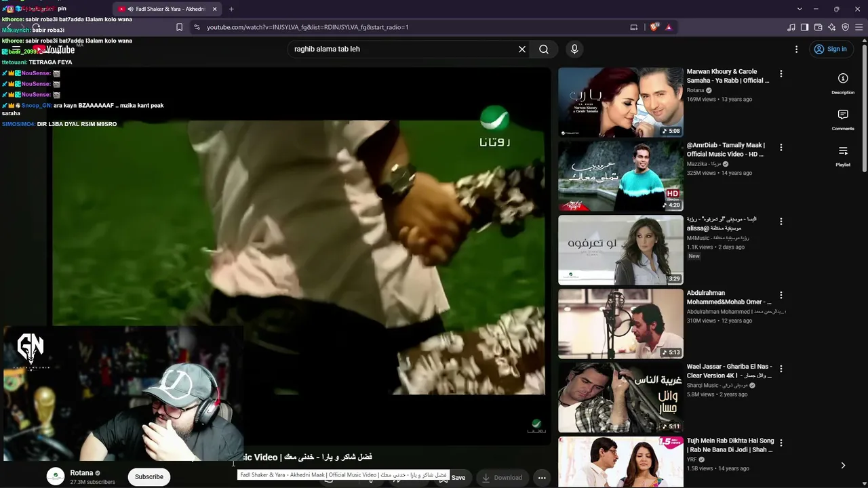The width and height of the screenshot is (868, 488).
Task: Save the video to a playlist
Action: tap(452, 477)
